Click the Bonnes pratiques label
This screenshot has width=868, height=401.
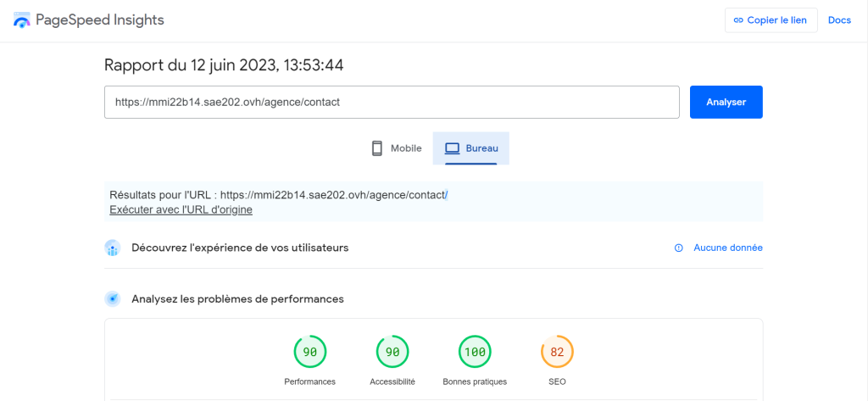click(475, 382)
